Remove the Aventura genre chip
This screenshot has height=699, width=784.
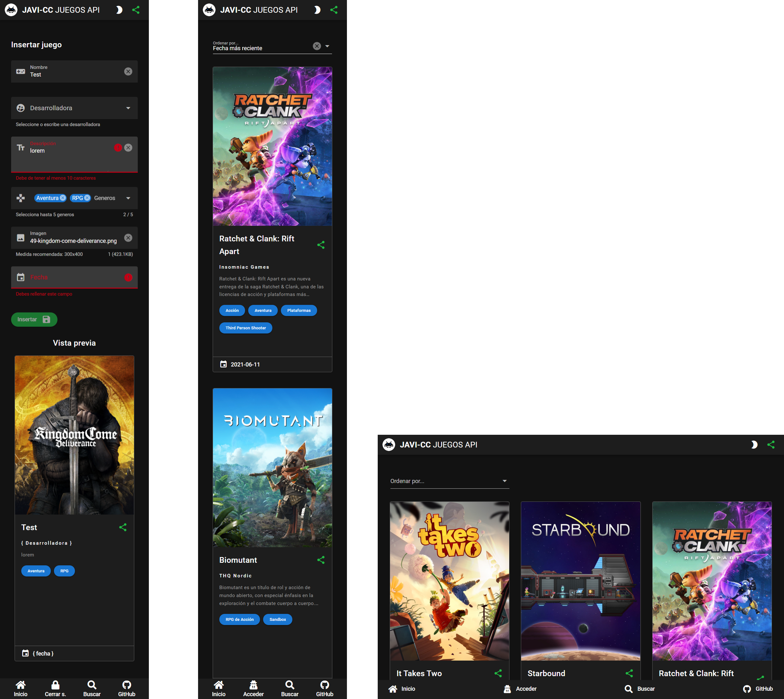pos(63,198)
